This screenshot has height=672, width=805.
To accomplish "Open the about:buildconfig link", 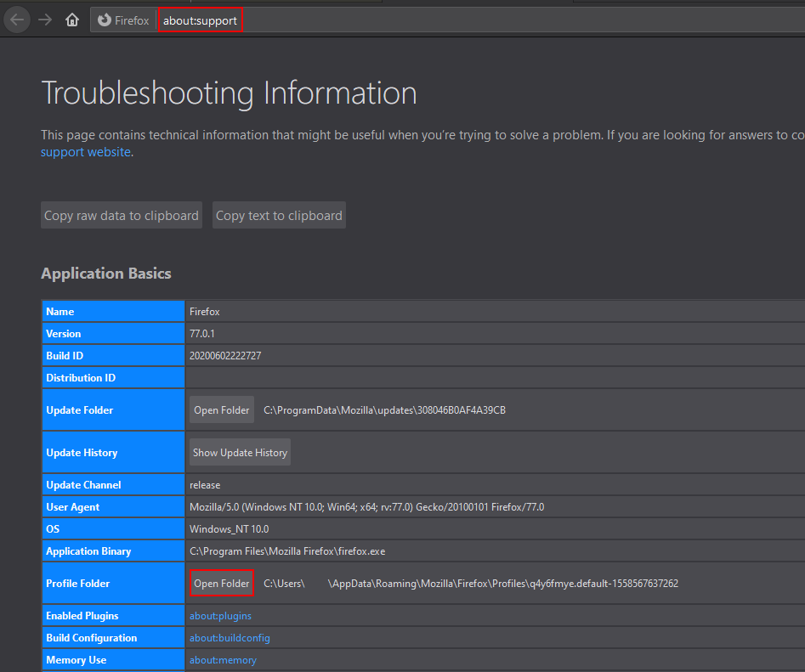I will [x=230, y=638].
